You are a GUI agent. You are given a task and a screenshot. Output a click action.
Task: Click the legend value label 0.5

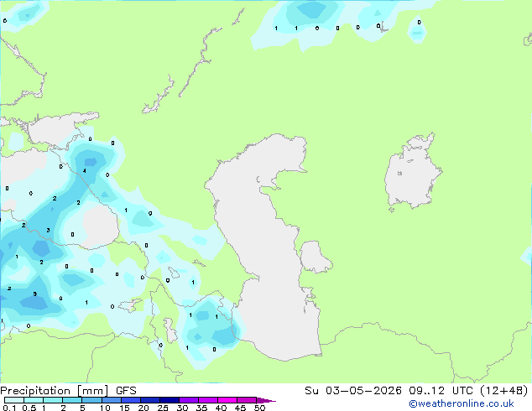pyautogui.click(x=29, y=408)
